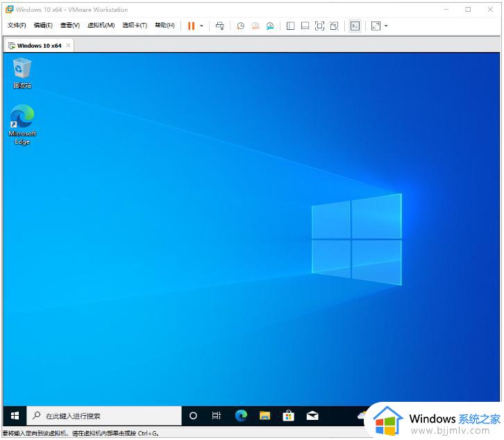Open the snapshot manager icon
The height and width of the screenshot is (440, 504).
(x=270, y=26)
